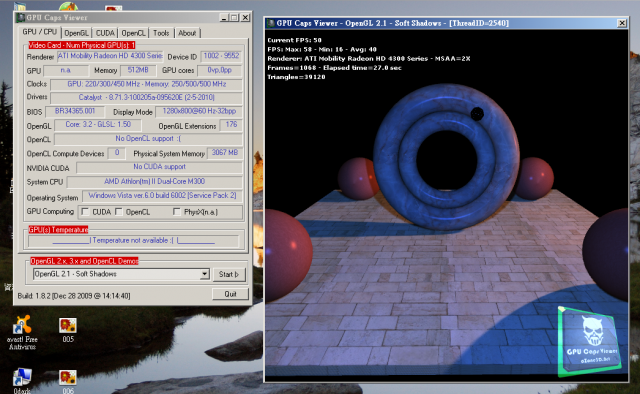
Task: Click the BIOS field BR34365.001
Action: click(75, 111)
